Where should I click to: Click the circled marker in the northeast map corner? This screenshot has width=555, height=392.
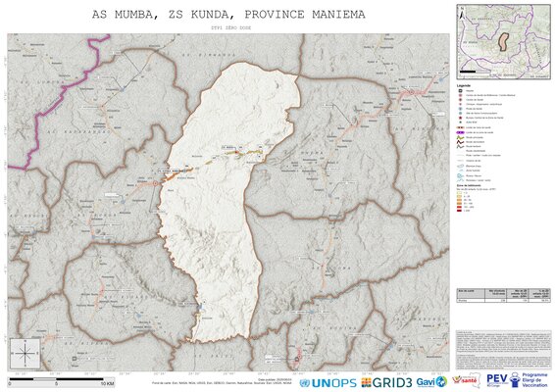[412, 92]
